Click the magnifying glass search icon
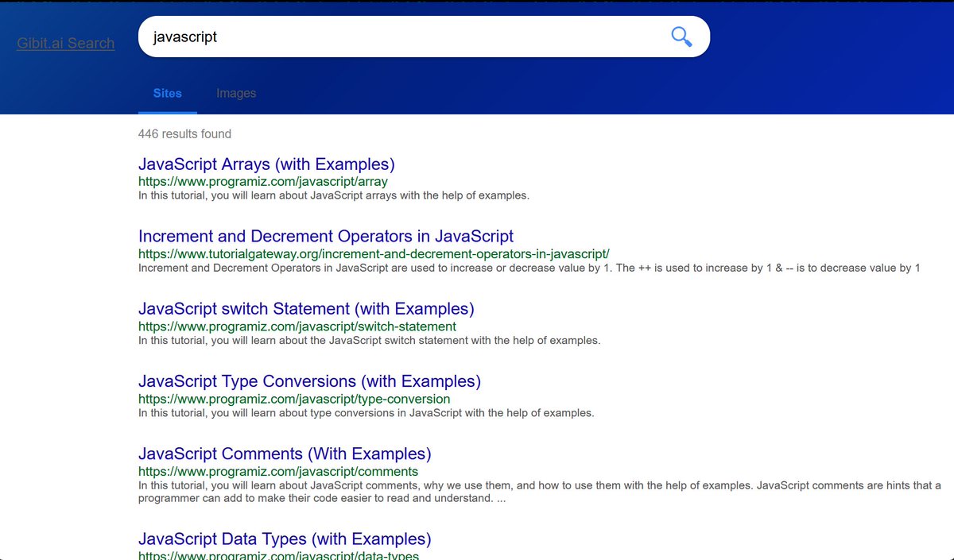The height and width of the screenshot is (560, 954). (680, 36)
